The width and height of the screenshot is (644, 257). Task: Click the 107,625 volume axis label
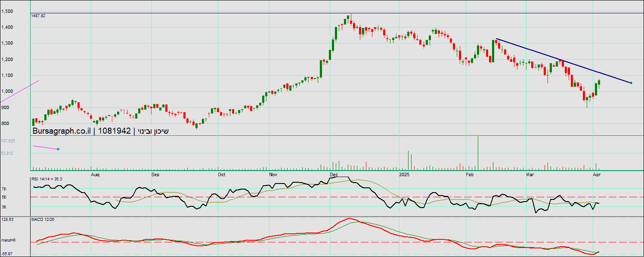(x=8, y=141)
